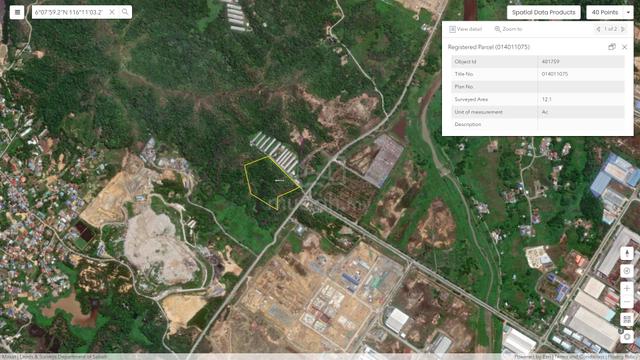Zoom in with the plus button
This screenshot has height=360, width=640.
click(x=627, y=288)
